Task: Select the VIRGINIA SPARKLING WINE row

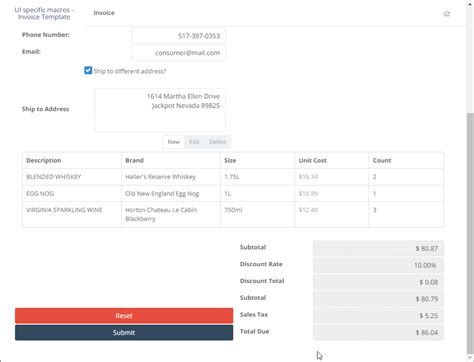Action: (x=233, y=214)
